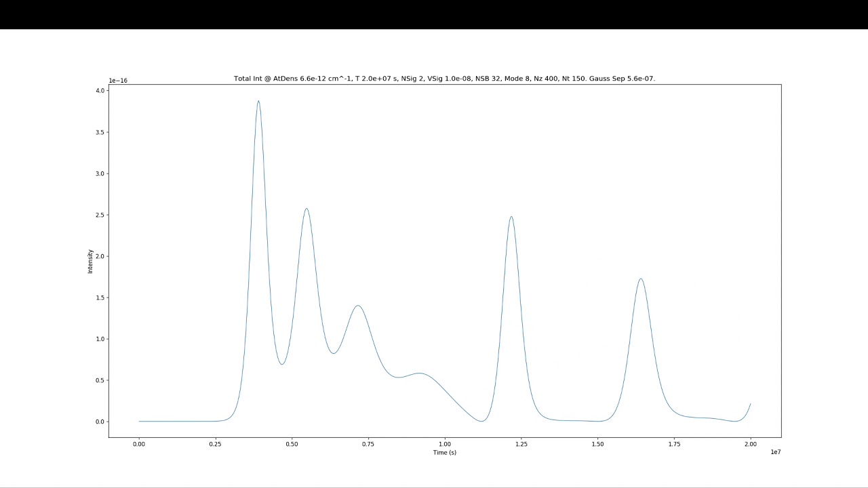Click the x-axis tick label 0.75

(x=368, y=445)
